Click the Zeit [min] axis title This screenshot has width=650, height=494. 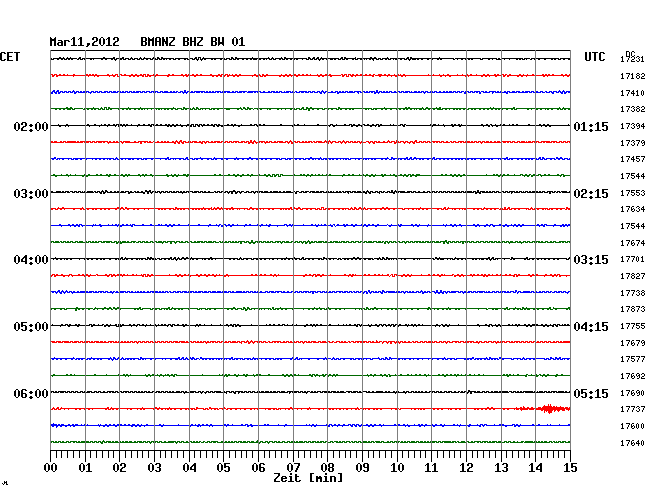click(x=308, y=478)
